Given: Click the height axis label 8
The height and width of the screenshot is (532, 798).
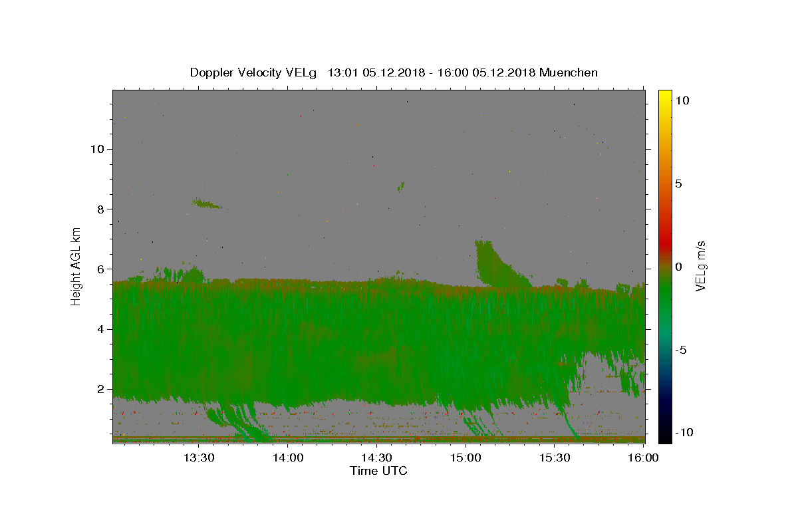Looking at the screenshot, I should point(100,209).
